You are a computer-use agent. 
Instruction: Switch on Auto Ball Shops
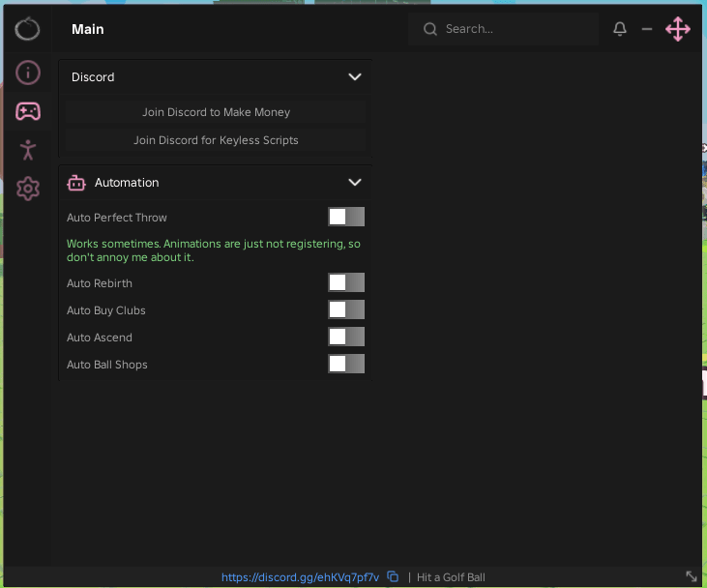point(346,364)
